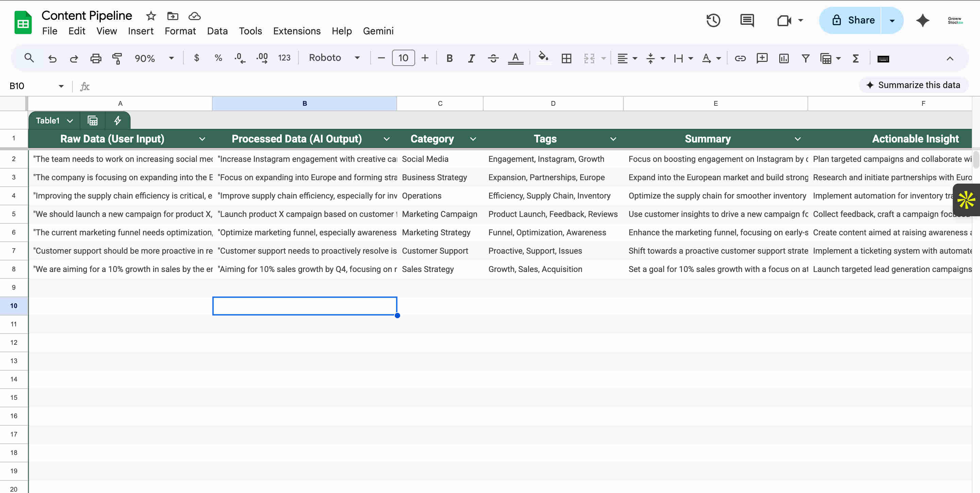
Task: Click the undo arrow icon
Action: click(x=52, y=58)
